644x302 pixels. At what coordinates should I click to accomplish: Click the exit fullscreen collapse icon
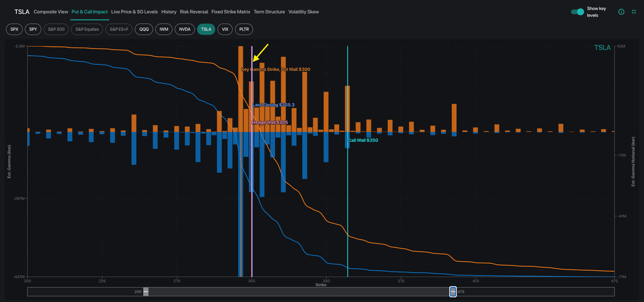pos(634,11)
